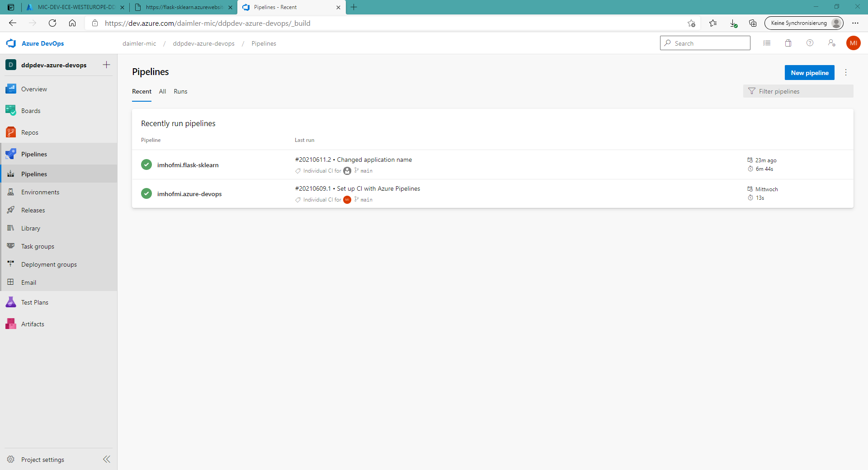Open the Marketplace shopping bag icon
Screen dimensions: 868x470
tap(788, 43)
